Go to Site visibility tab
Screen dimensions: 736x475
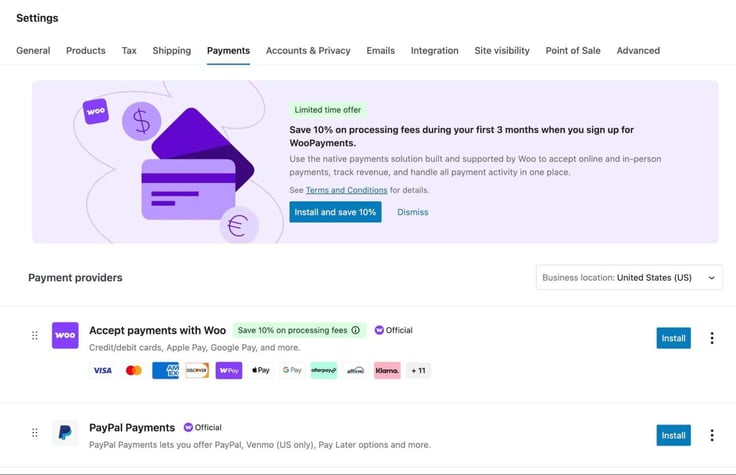pos(502,51)
